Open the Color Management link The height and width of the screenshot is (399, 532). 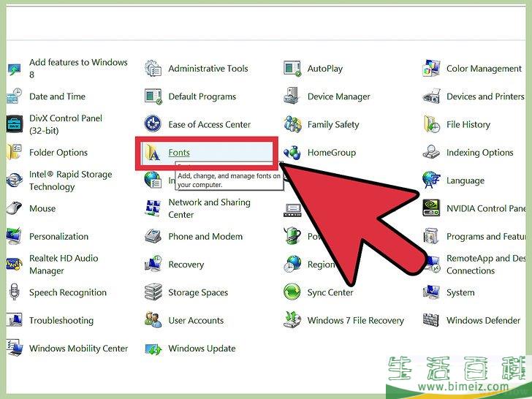[x=484, y=69]
